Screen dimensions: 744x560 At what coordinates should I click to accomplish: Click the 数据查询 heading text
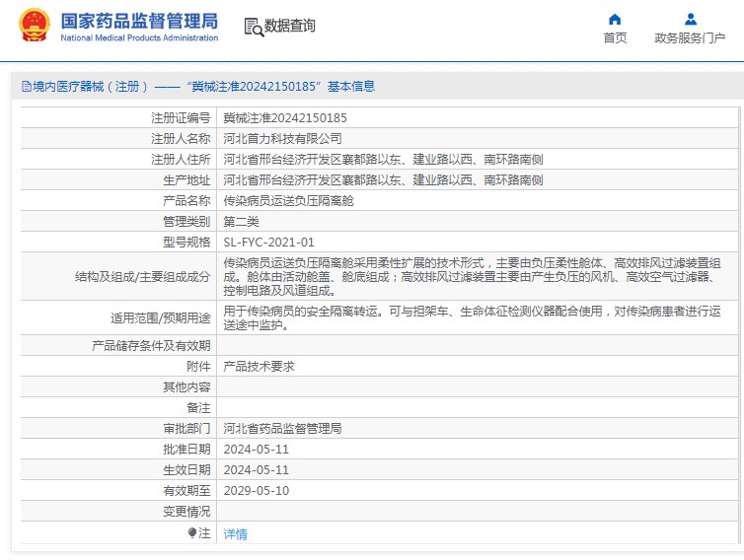[289, 26]
